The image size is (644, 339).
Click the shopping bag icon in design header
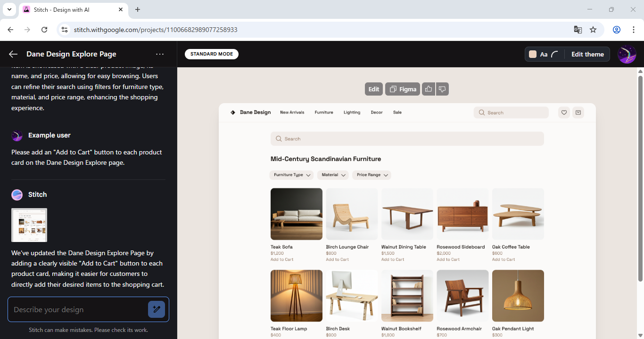pos(578,113)
